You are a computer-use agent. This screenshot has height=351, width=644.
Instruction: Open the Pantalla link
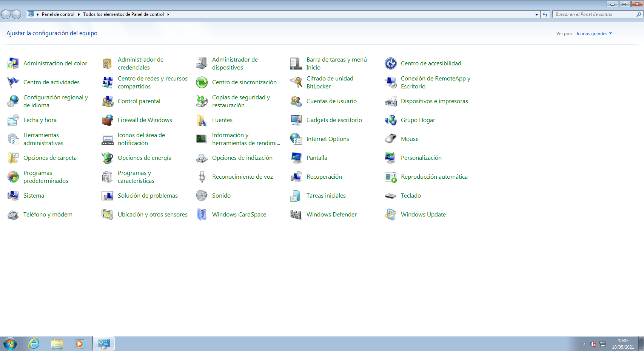point(317,158)
